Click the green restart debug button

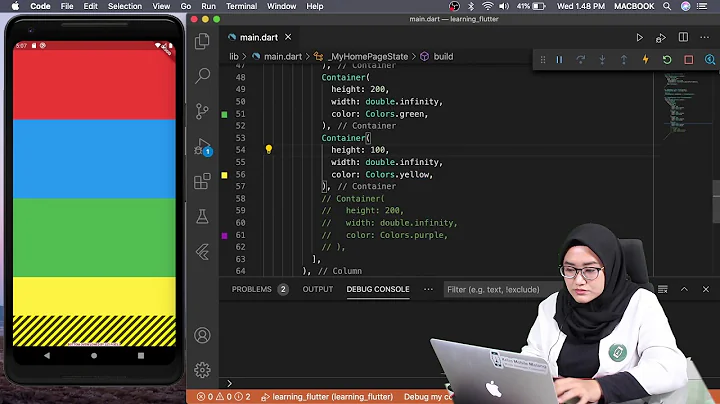[667, 60]
